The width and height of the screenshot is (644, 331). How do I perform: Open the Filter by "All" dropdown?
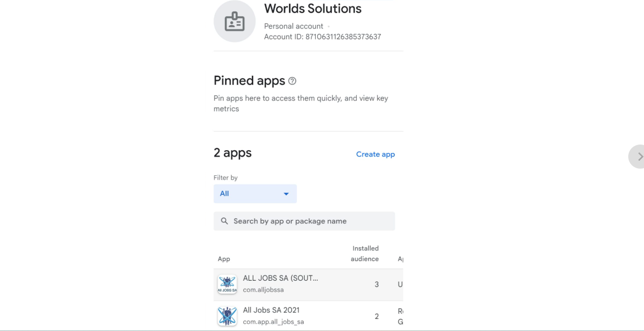click(x=254, y=194)
